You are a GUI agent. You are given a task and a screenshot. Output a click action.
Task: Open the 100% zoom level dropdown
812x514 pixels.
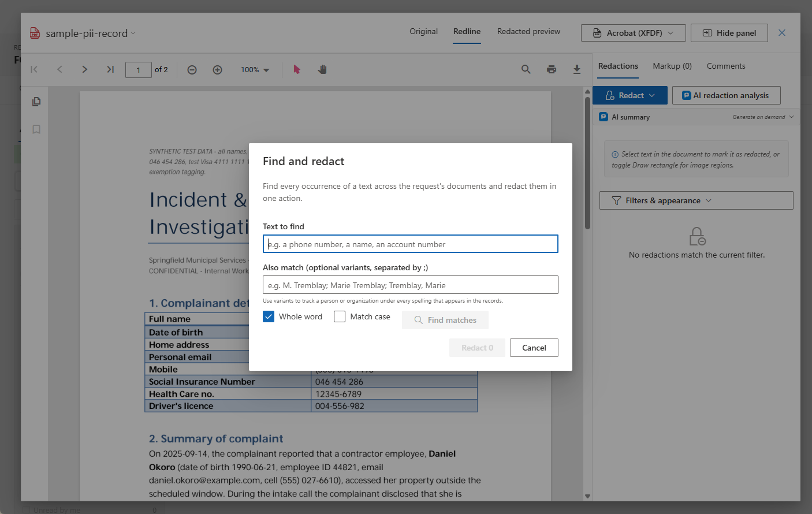(x=255, y=70)
